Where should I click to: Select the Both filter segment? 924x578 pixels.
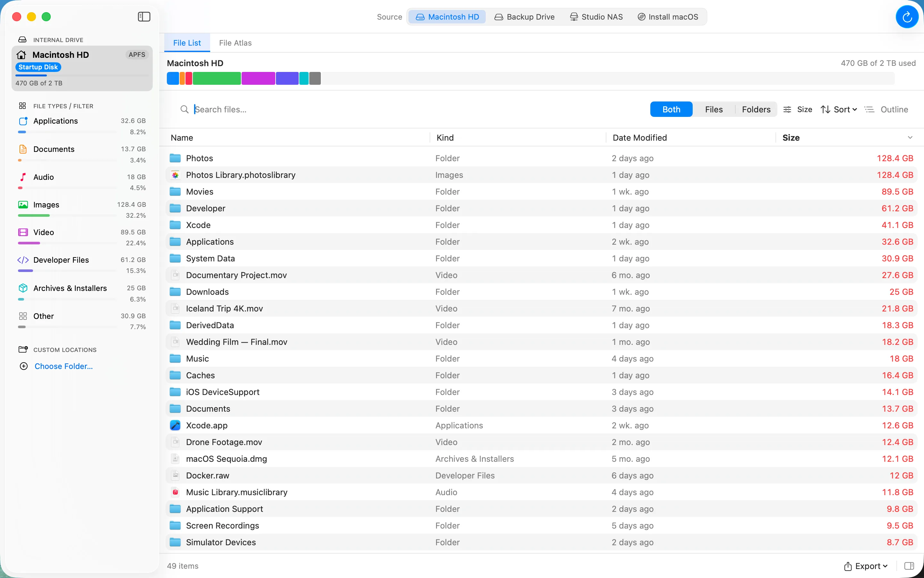click(671, 109)
